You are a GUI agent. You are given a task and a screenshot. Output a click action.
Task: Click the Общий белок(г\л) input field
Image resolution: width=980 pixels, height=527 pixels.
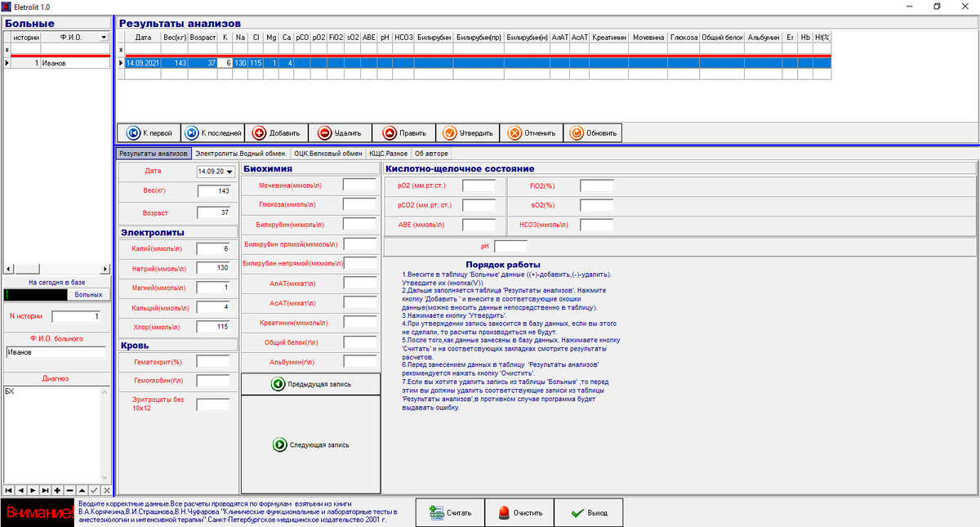point(359,342)
